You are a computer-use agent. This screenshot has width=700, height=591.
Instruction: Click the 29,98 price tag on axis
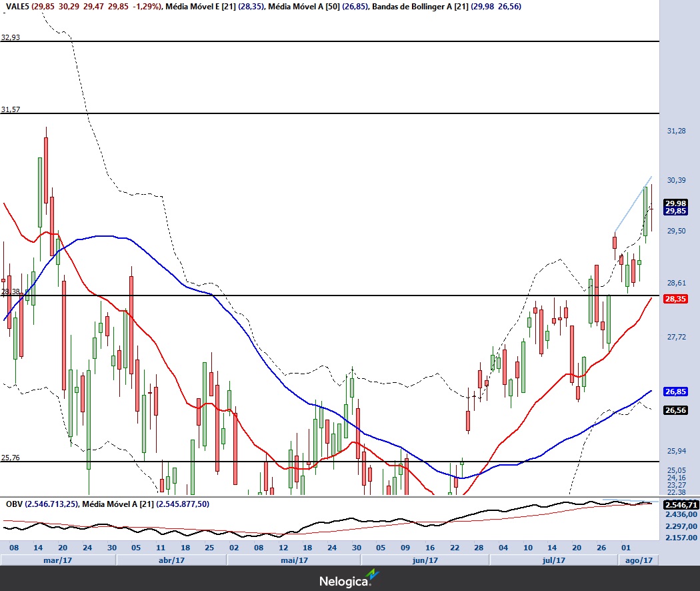tap(675, 203)
